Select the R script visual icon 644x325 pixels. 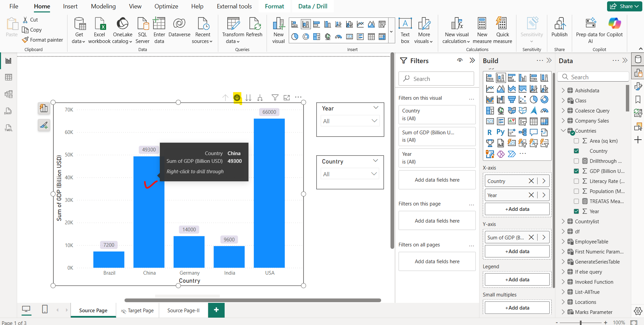click(490, 132)
